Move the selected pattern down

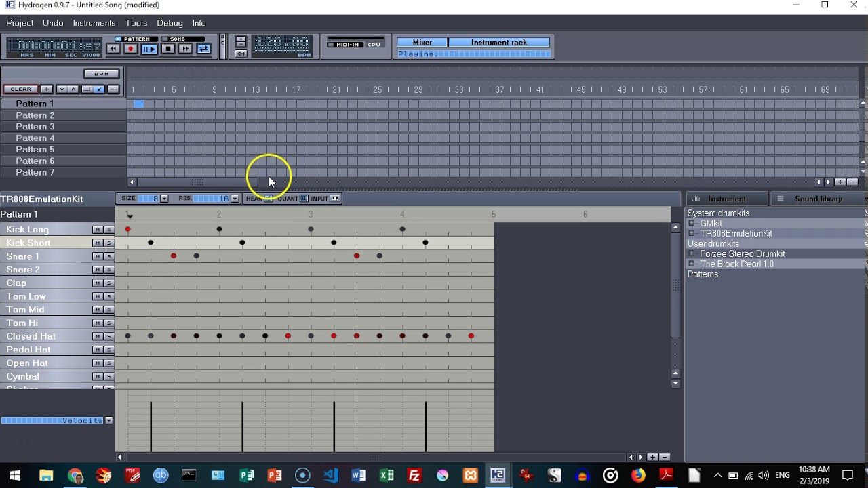[x=62, y=89]
